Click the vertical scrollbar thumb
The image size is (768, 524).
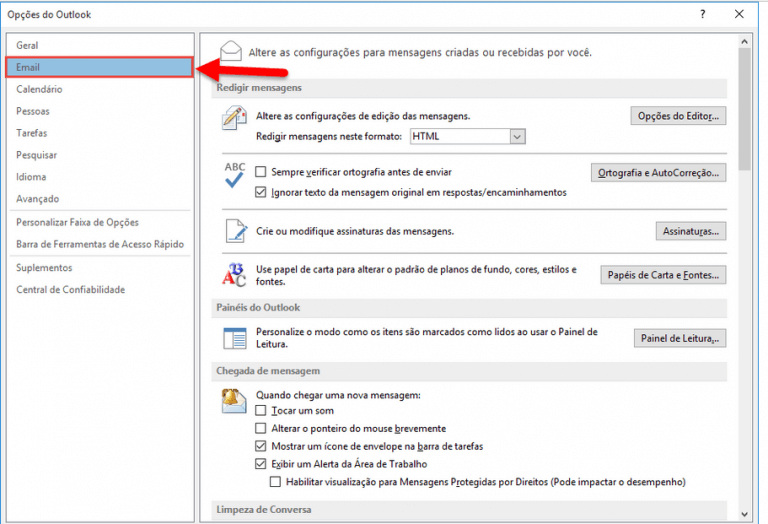point(744,109)
